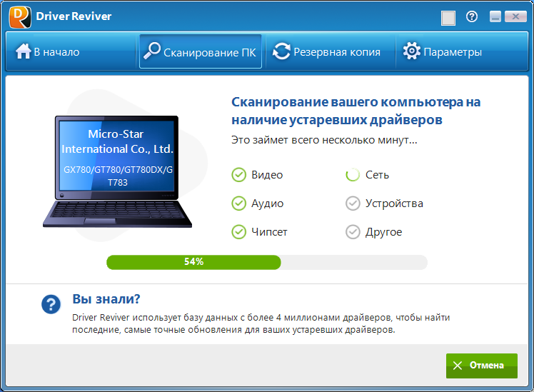Select the Сканирование ПК tab
The height and width of the screenshot is (392, 534).
click(x=201, y=51)
